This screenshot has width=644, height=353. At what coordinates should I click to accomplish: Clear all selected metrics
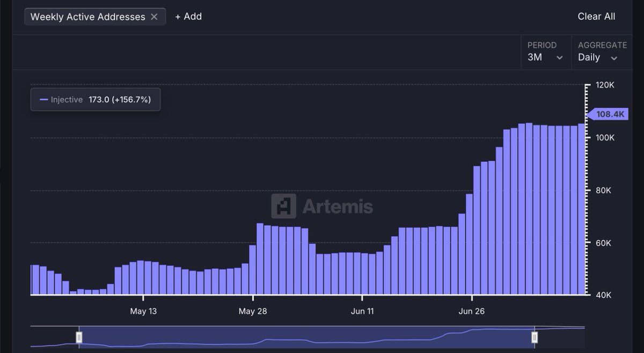pos(596,17)
